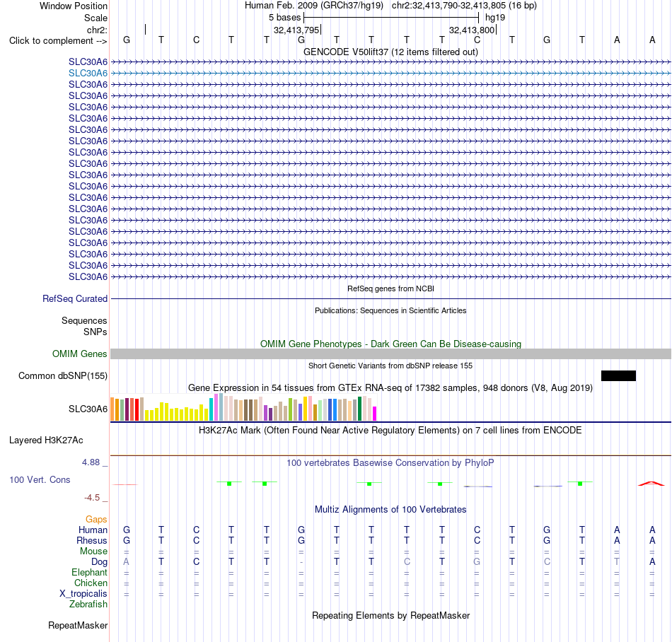This screenshot has width=672, height=642.
Task: Select the light-blue SLC30A6 transcript label
Action: click(88, 74)
